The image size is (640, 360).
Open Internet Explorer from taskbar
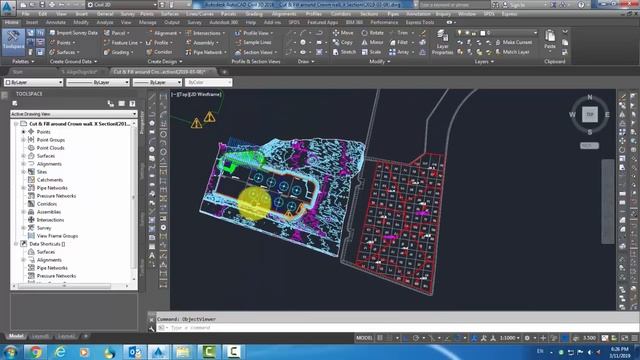[60, 352]
